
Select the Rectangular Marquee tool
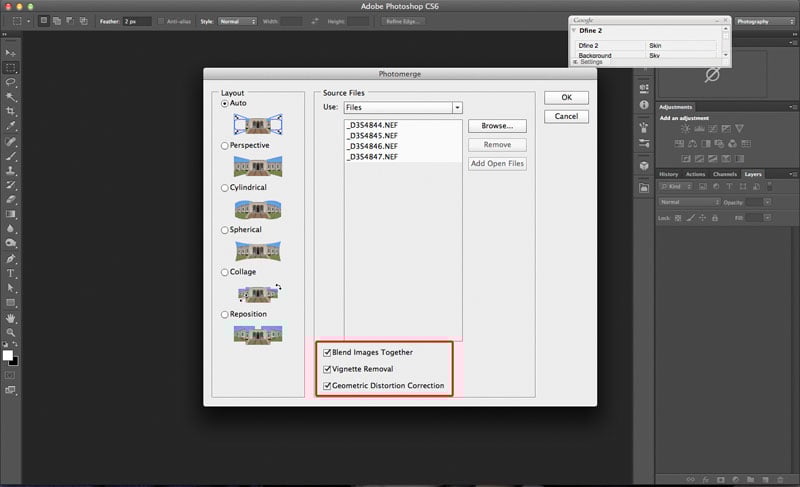pos(10,68)
